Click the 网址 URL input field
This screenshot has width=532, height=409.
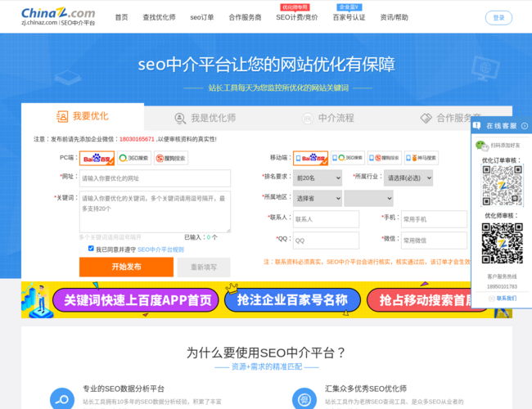click(x=155, y=178)
